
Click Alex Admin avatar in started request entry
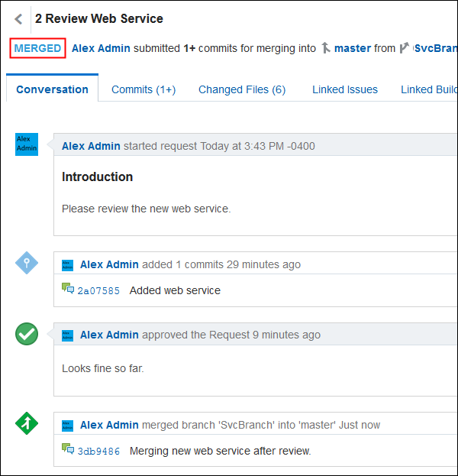click(x=27, y=144)
